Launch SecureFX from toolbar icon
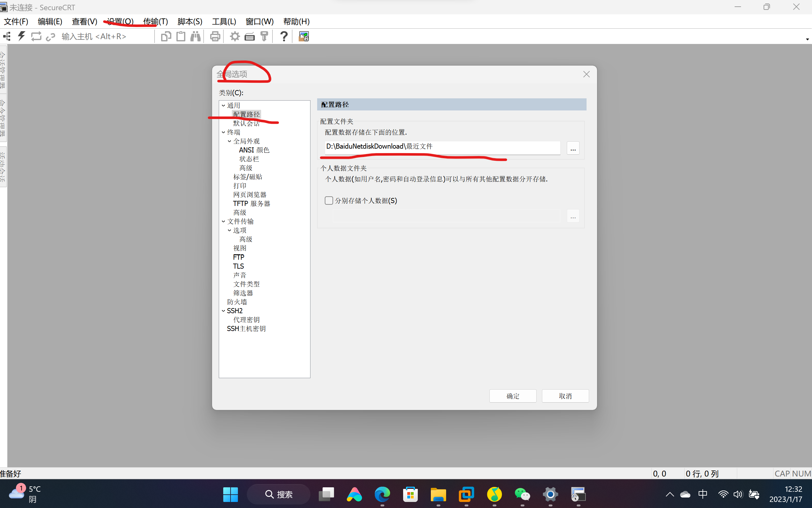The width and height of the screenshot is (812, 508). pyautogui.click(x=303, y=36)
